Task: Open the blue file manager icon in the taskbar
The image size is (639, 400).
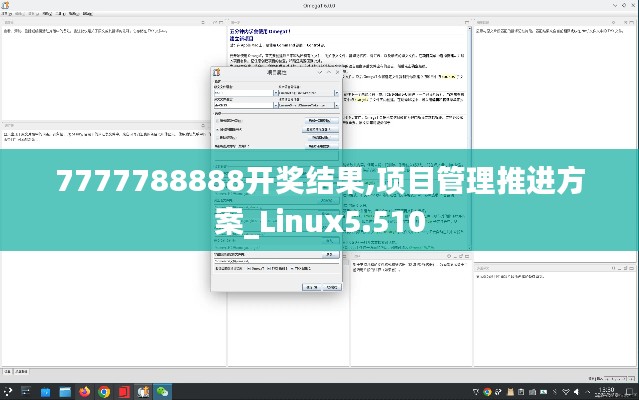Action: [x=65, y=392]
